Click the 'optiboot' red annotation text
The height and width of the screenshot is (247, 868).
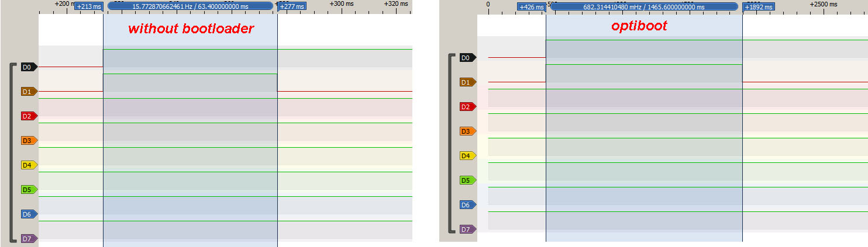click(x=639, y=26)
